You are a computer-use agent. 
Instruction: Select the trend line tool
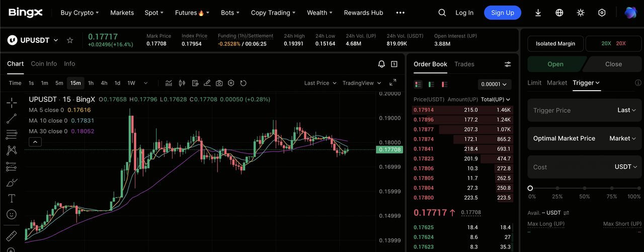[x=12, y=119]
